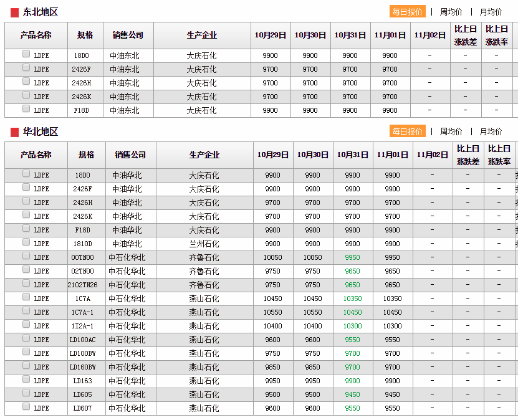Screen dimensions: 518x420
Task: Click the 规格 header in 东北地区 table
Action: pos(85,36)
